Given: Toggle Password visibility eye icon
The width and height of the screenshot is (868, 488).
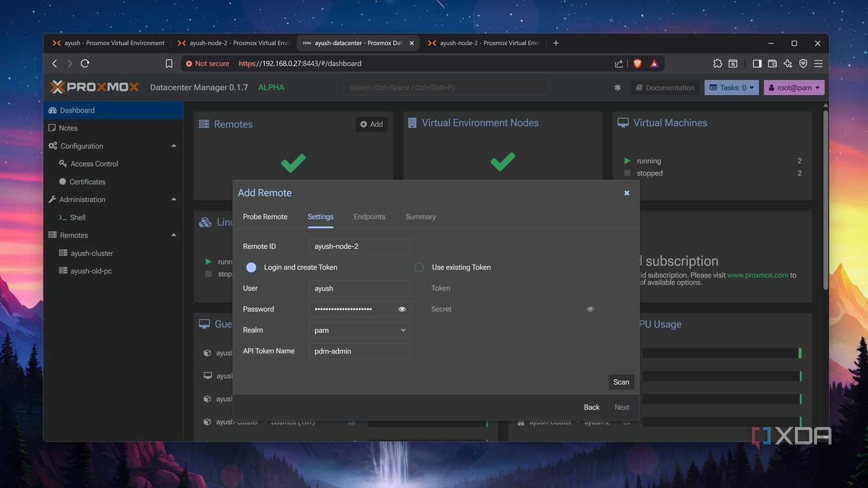Looking at the screenshot, I should 402,309.
